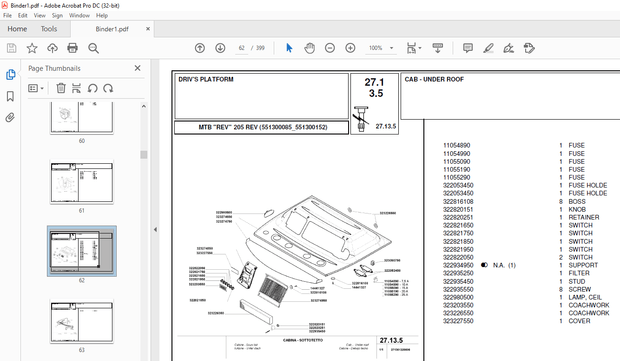
Task: Select page 62 thumbnail
Action: pyautogui.click(x=81, y=251)
